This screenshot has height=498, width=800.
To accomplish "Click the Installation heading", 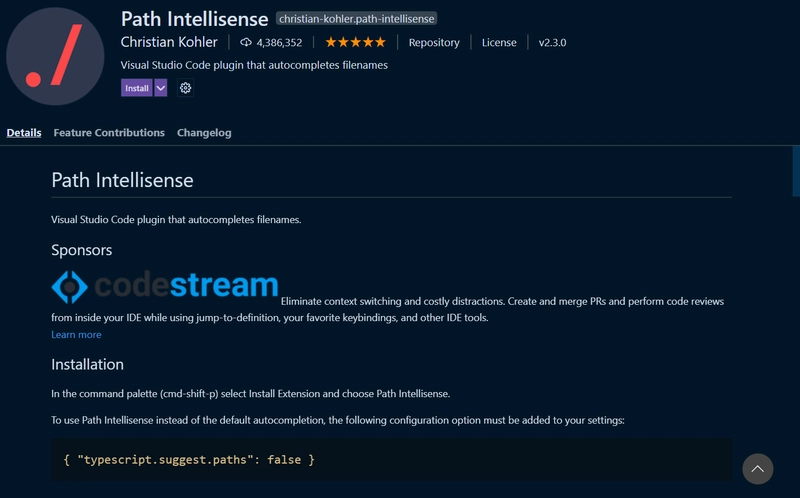I will click(87, 364).
